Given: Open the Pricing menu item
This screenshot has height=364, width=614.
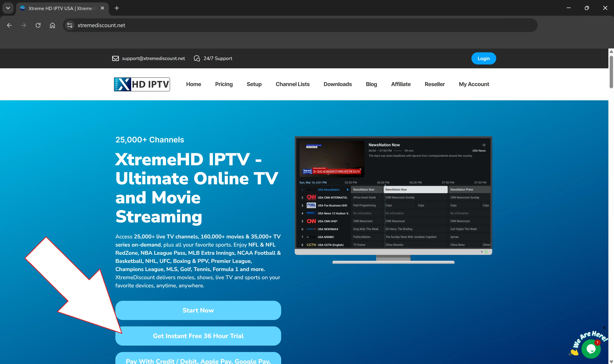Looking at the screenshot, I should click(224, 84).
